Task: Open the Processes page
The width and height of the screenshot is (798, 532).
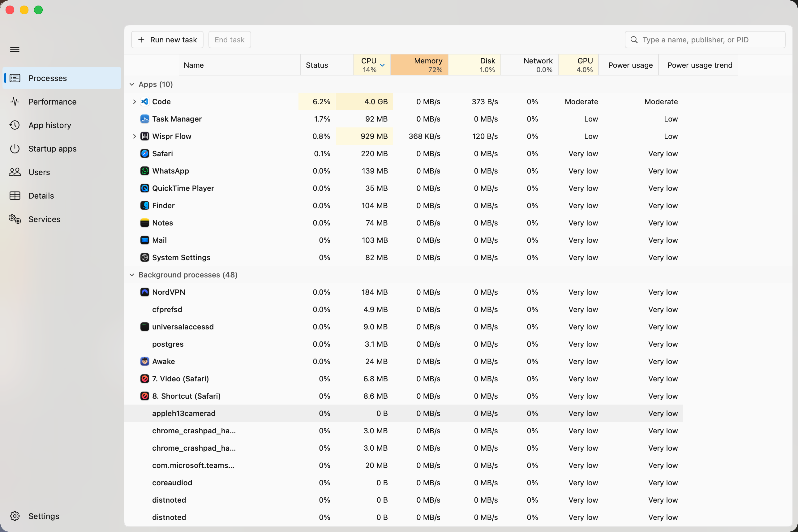Action: click(62, 78)
